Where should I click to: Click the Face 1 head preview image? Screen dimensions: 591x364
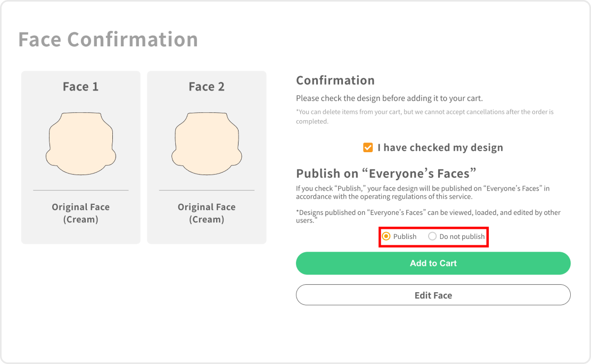(81, 143)
